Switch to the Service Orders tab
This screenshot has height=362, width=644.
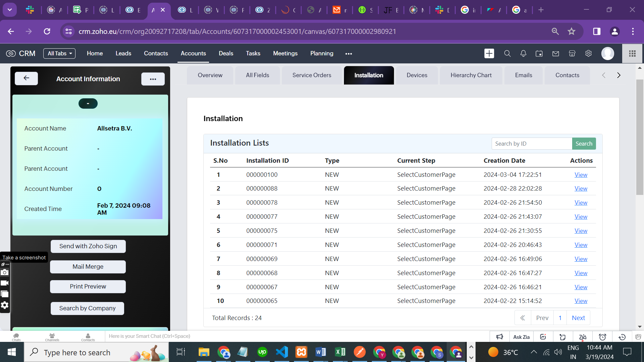311,75
